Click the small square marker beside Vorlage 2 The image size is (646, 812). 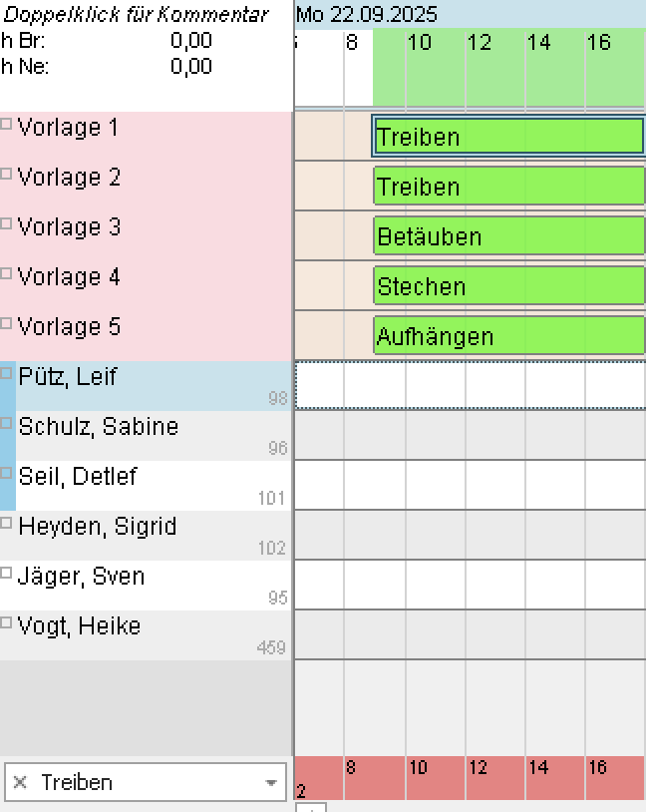coord(6,174)
